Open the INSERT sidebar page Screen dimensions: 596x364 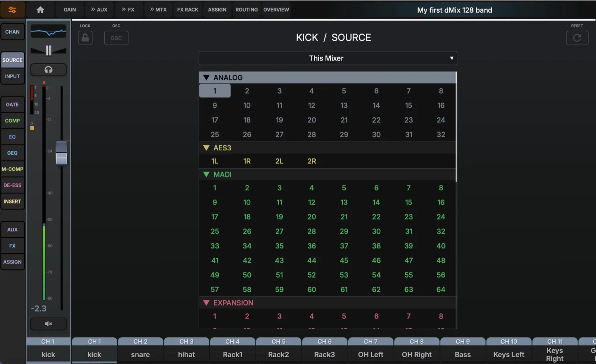point(12,202)
